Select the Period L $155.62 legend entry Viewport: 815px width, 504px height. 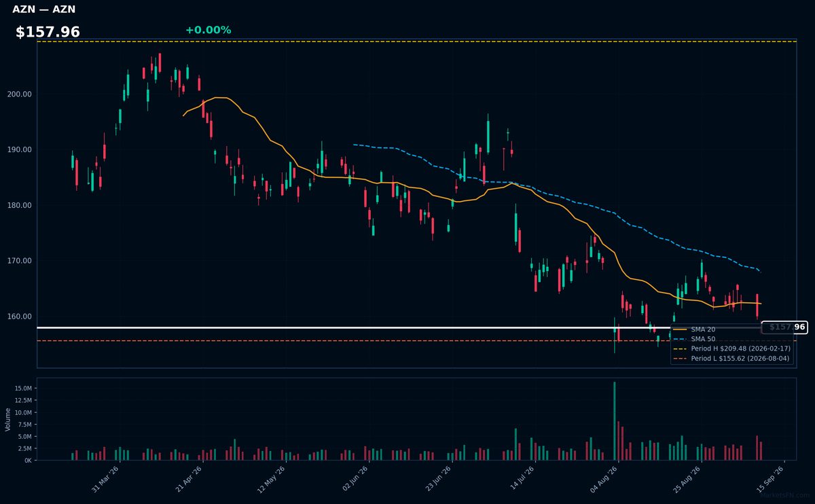click(731, 358)
